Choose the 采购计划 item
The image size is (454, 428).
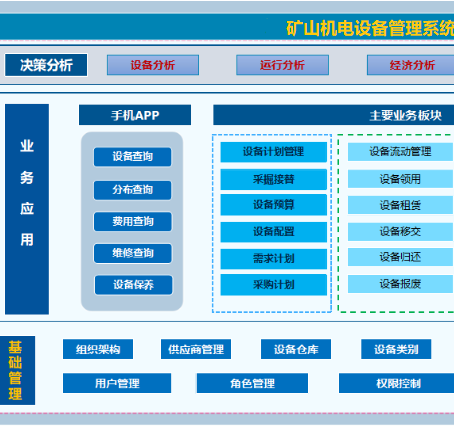274,285
